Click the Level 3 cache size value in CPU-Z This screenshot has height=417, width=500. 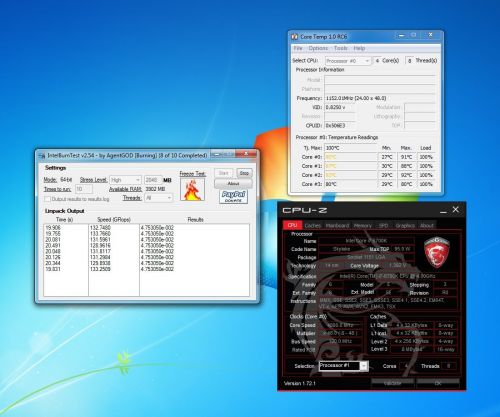pos(412,349)
